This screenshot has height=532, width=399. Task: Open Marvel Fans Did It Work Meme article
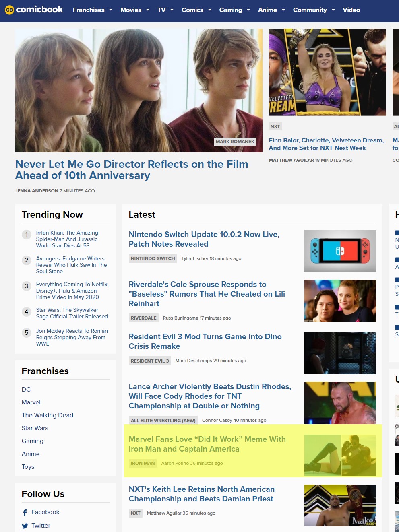(x=207, y=444)
